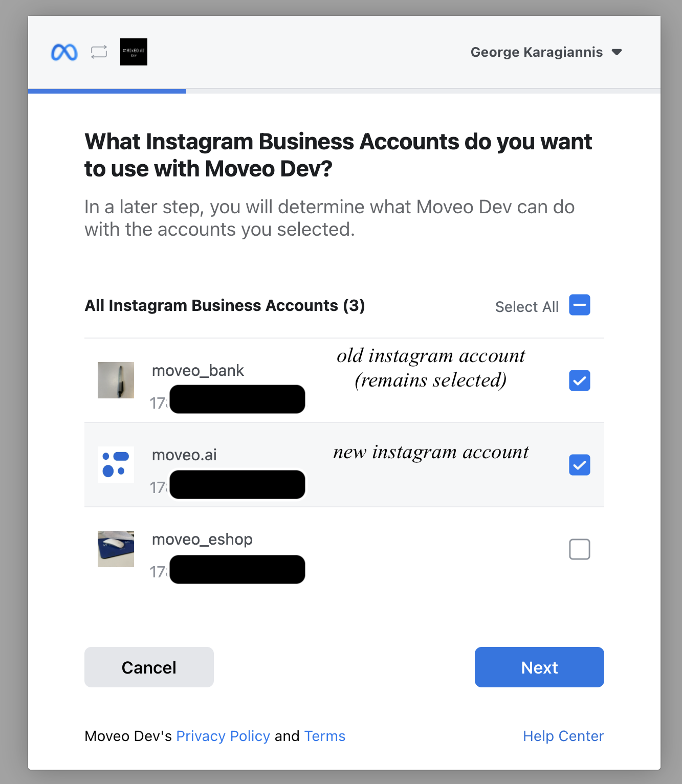
Task: Enable the moveo_eshop account checkbox
Action: coord(579,549)
